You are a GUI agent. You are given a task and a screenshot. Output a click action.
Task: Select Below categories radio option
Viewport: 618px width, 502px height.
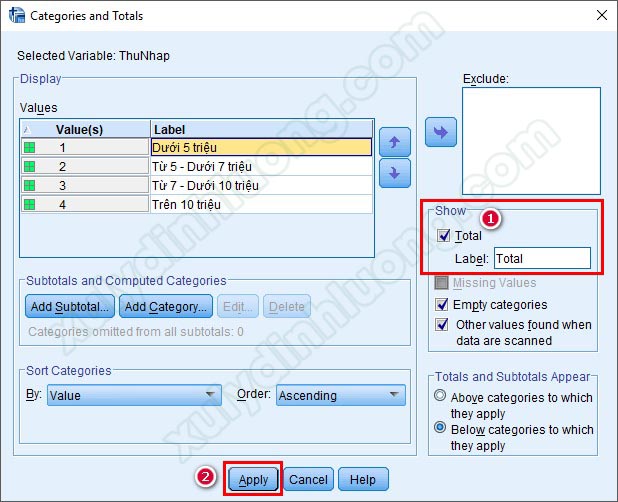pyautogui.click(x=440, y=429)
